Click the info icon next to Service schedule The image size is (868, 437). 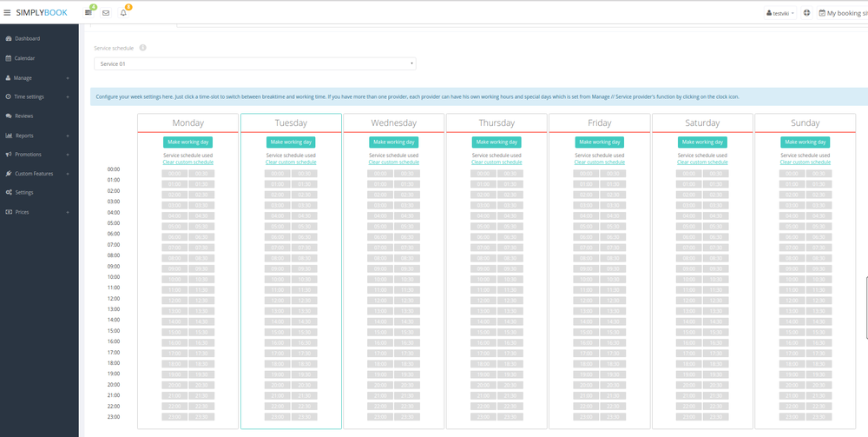[142, 48]
